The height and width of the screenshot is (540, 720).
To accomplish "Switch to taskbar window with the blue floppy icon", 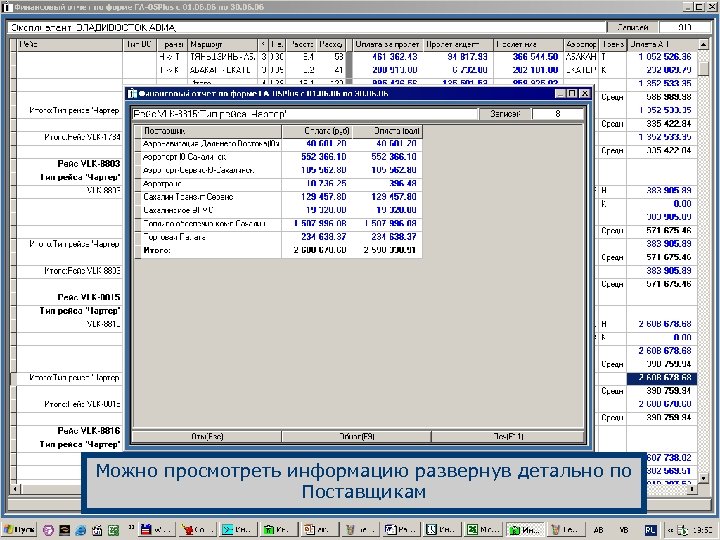I will pyautogui.click(x=157, y=529).
